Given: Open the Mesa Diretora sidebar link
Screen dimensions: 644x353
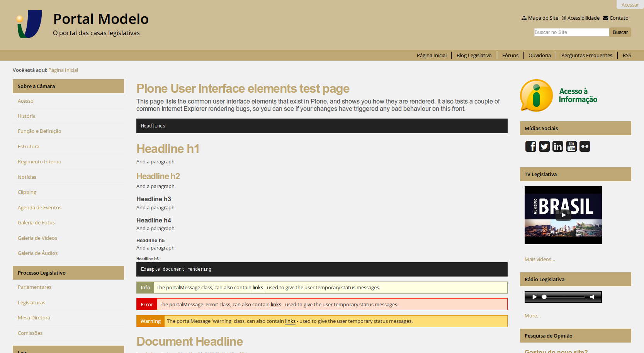Looking at the screenshot, I should tap(34, 317).
